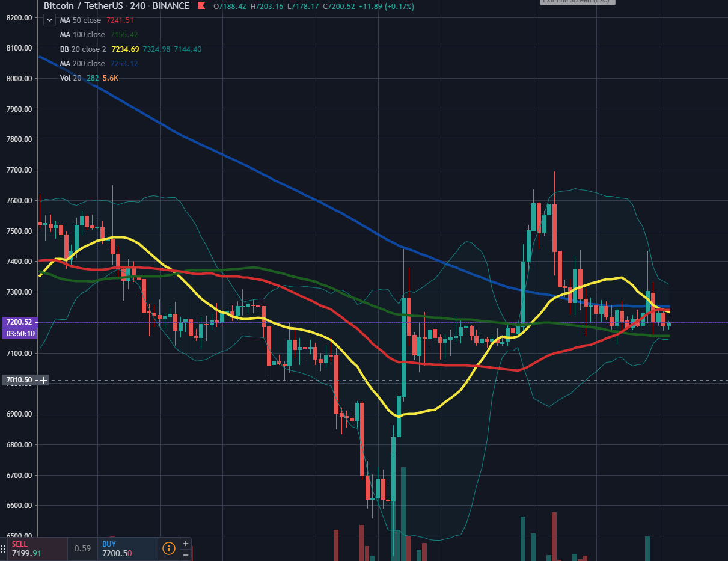728x561 pixels.
Task: Click the plus icon at price 7010.50
Action: click(43, 380)
